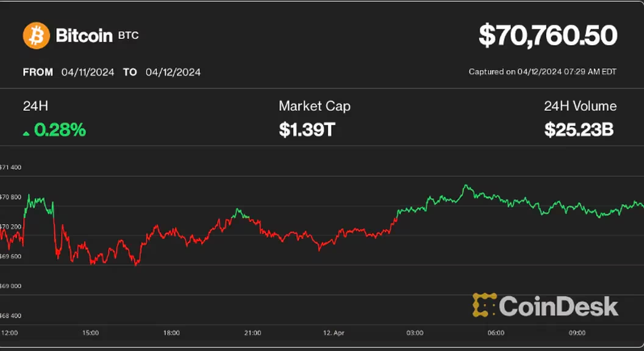Click the $1.39T market cap value

[x=307, y=130]
